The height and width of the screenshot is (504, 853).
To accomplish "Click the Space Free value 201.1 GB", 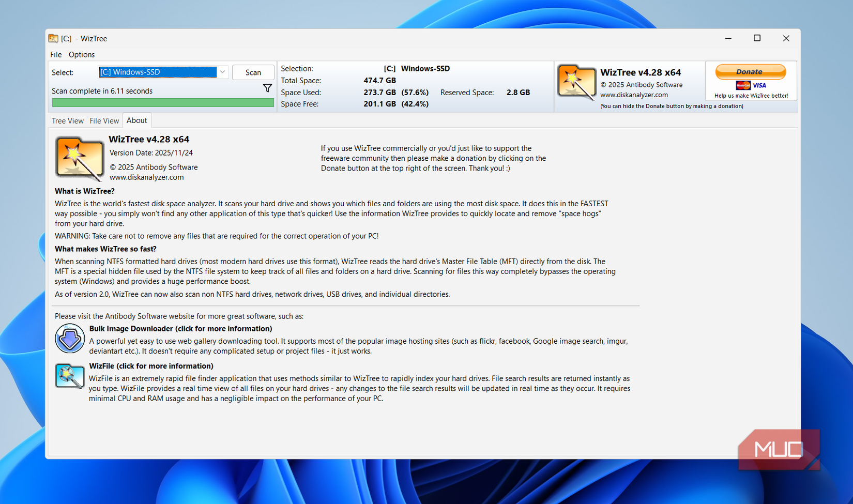I will click(x=379, y=104).
